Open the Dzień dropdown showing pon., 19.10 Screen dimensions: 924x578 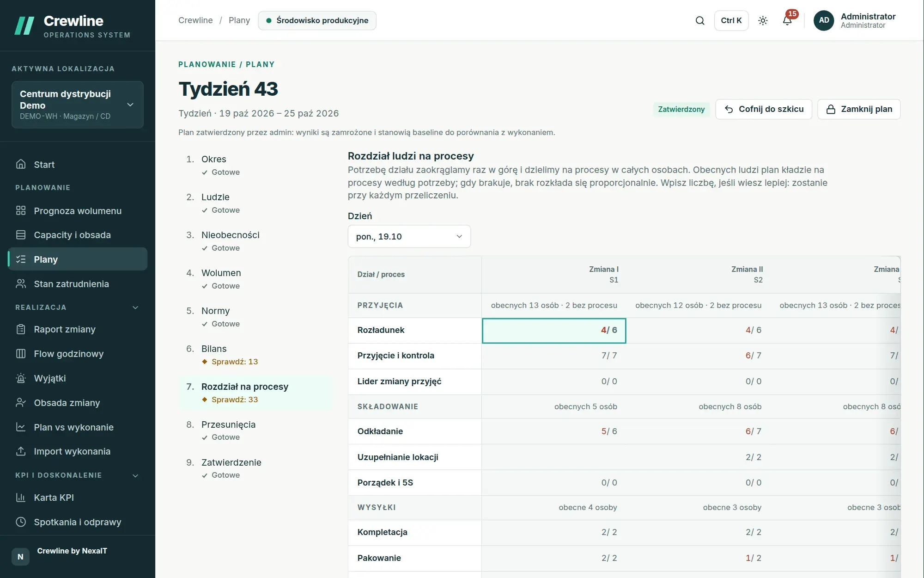pos(409,236)
